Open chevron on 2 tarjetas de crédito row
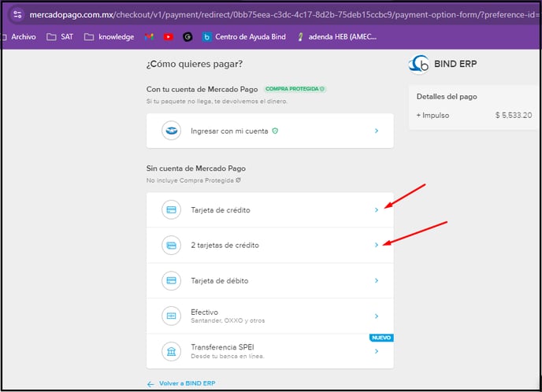Screen dimensions: 542x392 point(377,245)
